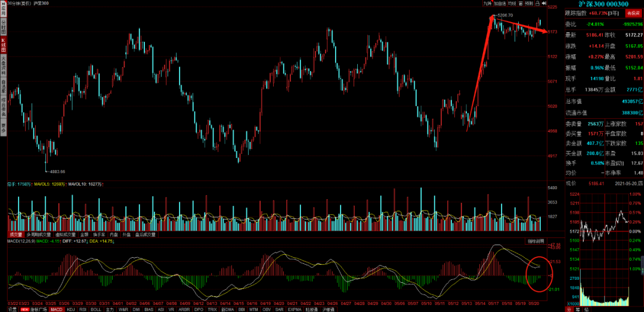The image size is (644, 312).
Task: Select the 换手率 tab
Action: tap(99, 234)
